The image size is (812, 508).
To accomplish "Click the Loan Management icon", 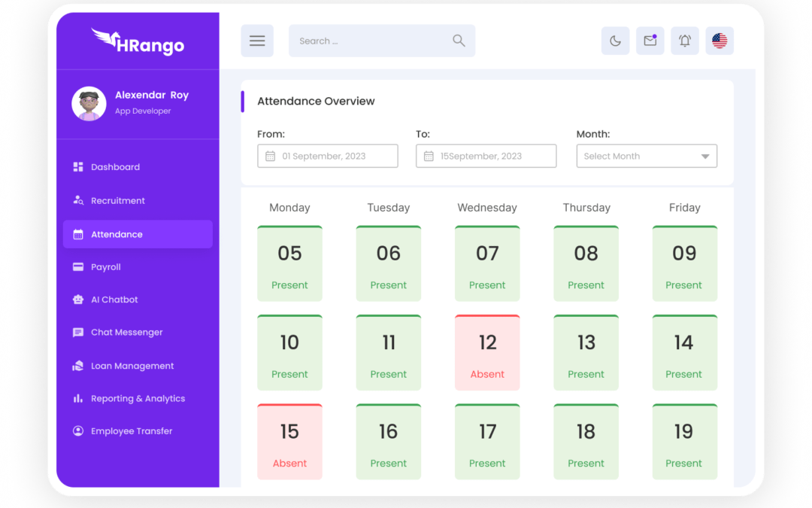I will (x=78, y=366).
